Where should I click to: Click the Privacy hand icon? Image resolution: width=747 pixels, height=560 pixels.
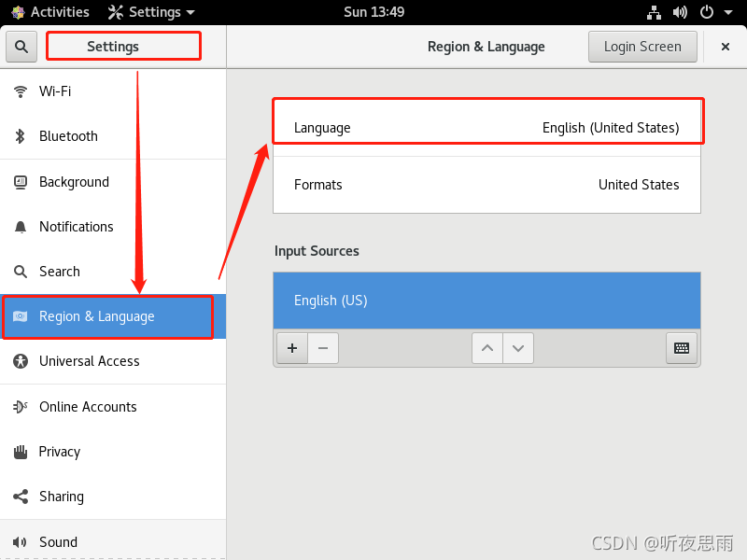(x=21, y=452)
